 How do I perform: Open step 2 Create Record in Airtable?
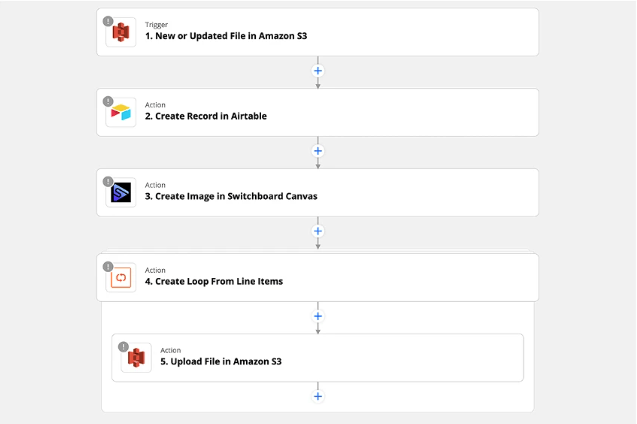click(x=317, y=112)
